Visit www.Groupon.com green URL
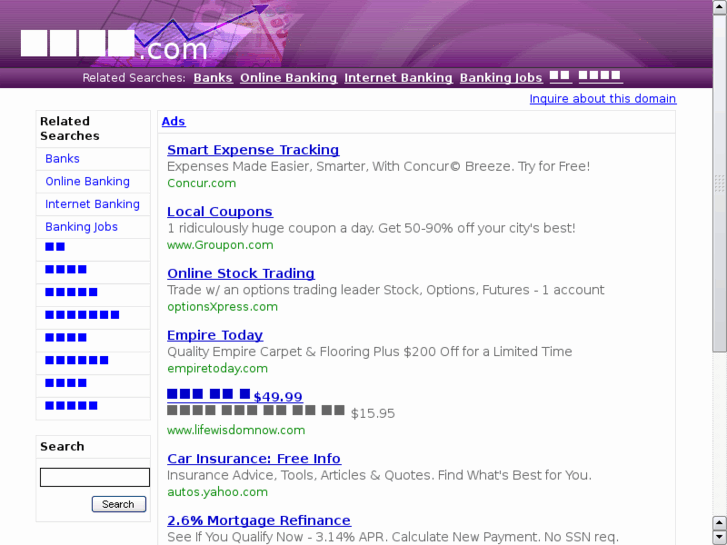The width and height of the screenshot is (727, 545). [220, 245]
